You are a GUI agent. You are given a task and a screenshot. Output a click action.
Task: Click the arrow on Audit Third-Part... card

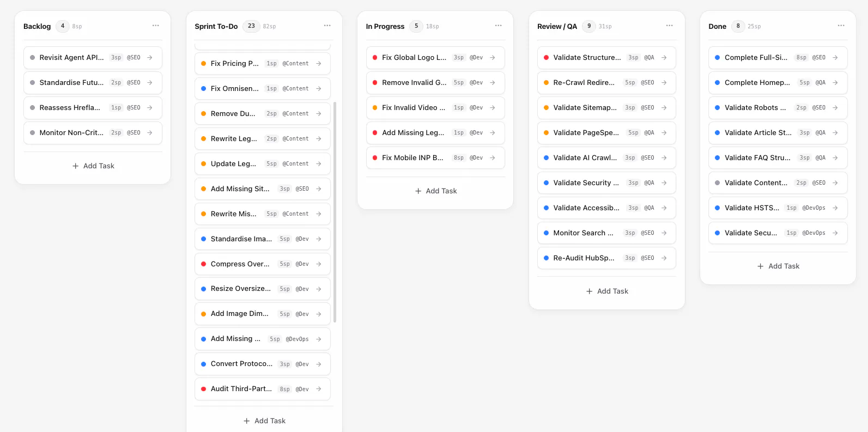pos(319,389)
